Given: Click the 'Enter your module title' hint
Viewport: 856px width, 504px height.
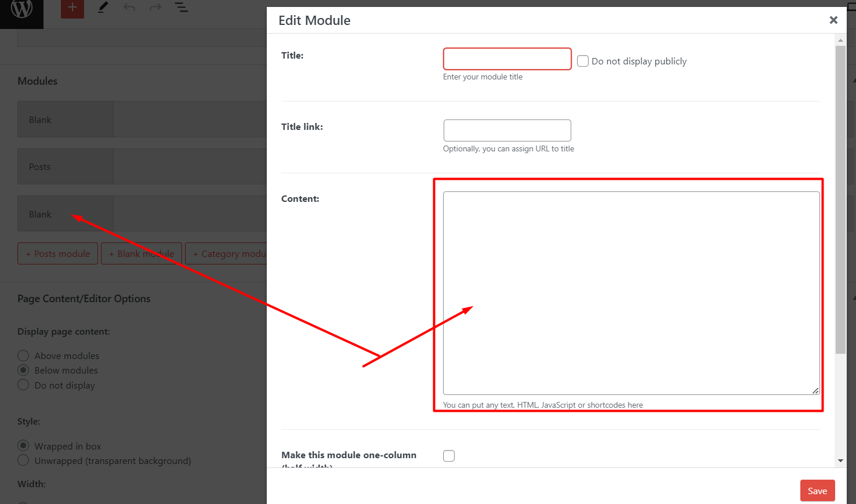Looking at the screenshot, I should [483, 77].
